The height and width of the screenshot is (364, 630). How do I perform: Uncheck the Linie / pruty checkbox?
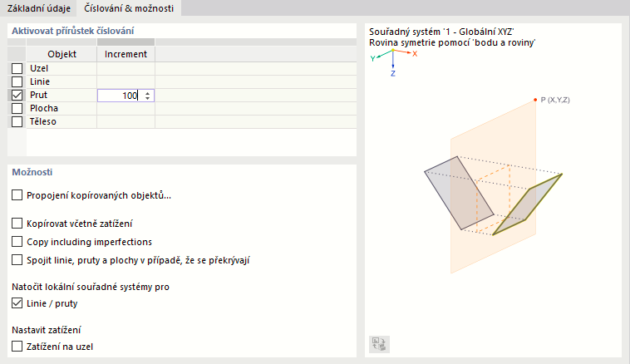click(x=18, y=303)
